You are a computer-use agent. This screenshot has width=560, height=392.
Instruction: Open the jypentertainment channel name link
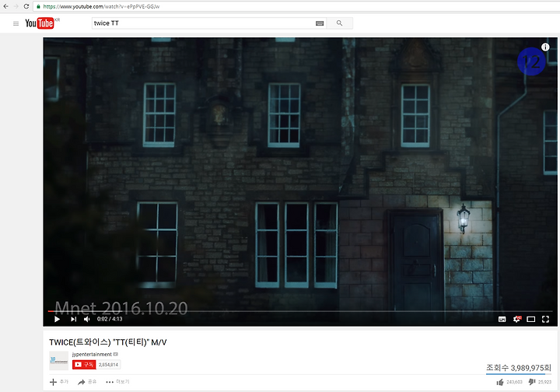[92, 354]
